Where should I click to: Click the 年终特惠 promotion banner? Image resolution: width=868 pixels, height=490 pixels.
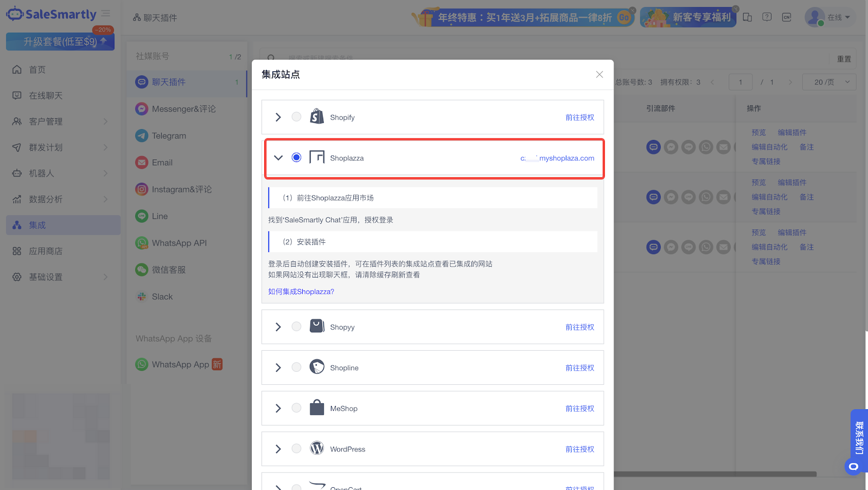523,17
